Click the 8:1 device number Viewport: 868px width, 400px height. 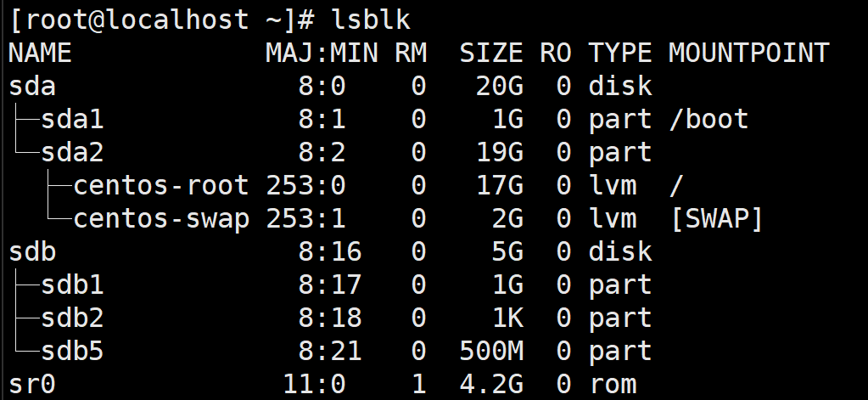(x=322, y=119)
